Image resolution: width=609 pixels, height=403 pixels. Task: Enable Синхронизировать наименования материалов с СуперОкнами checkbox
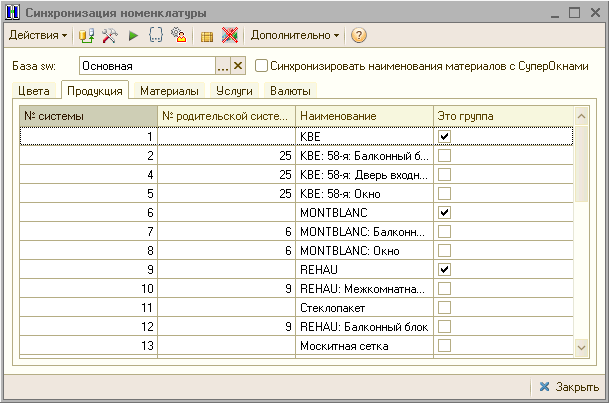tap(261, 66)
